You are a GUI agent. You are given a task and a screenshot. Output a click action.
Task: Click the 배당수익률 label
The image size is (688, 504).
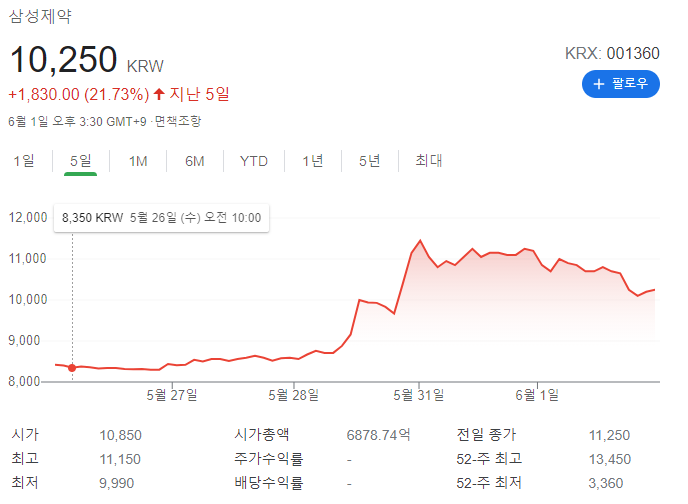(x=269, y=483)
